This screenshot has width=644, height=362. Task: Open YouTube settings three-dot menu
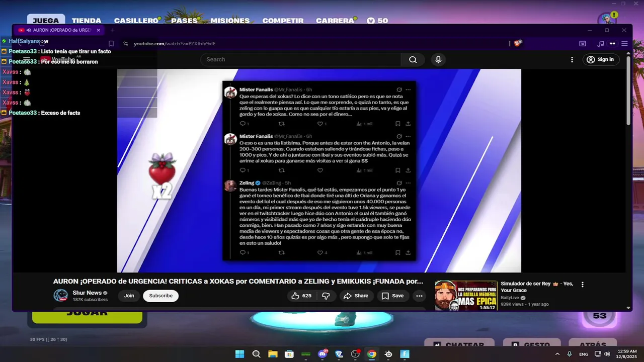(572, 59)
